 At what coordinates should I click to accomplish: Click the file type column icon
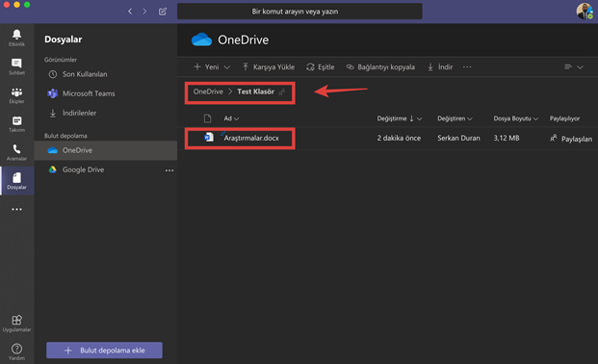coord(207,118)
